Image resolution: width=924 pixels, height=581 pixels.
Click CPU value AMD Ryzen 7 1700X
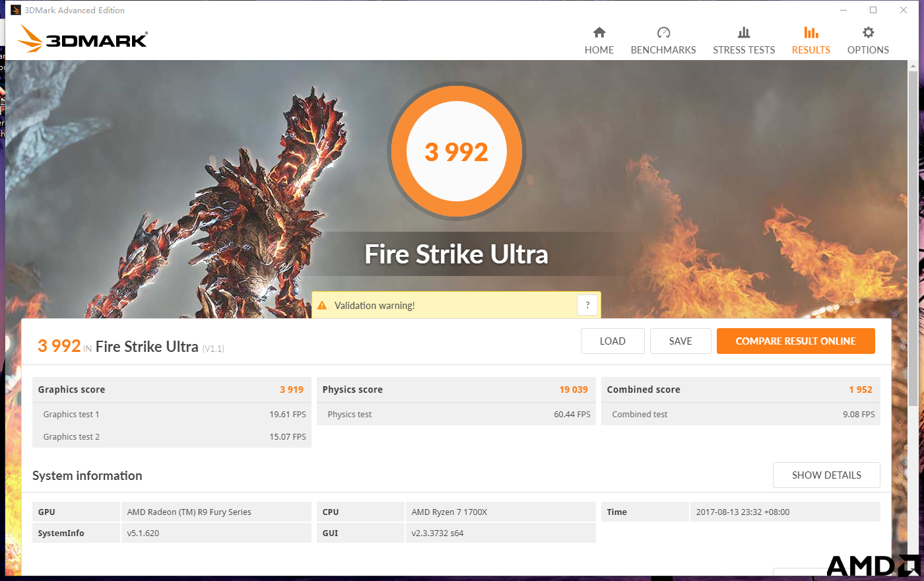[x=449, y=512]
